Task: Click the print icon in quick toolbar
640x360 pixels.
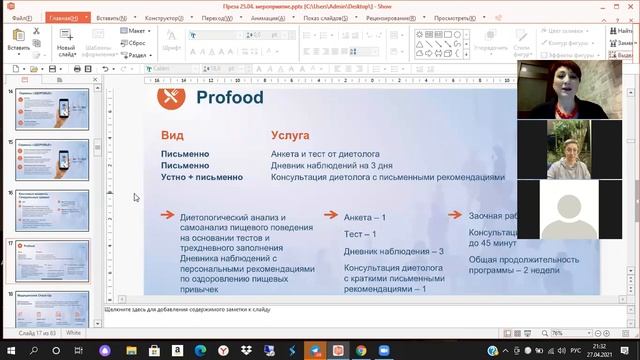Action: click(77, 69)
